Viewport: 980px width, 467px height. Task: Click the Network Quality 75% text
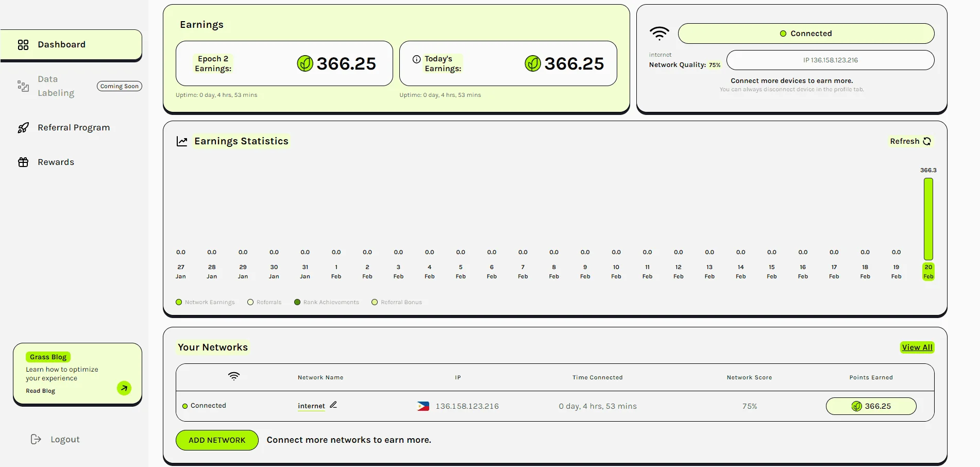click(685, 65)
